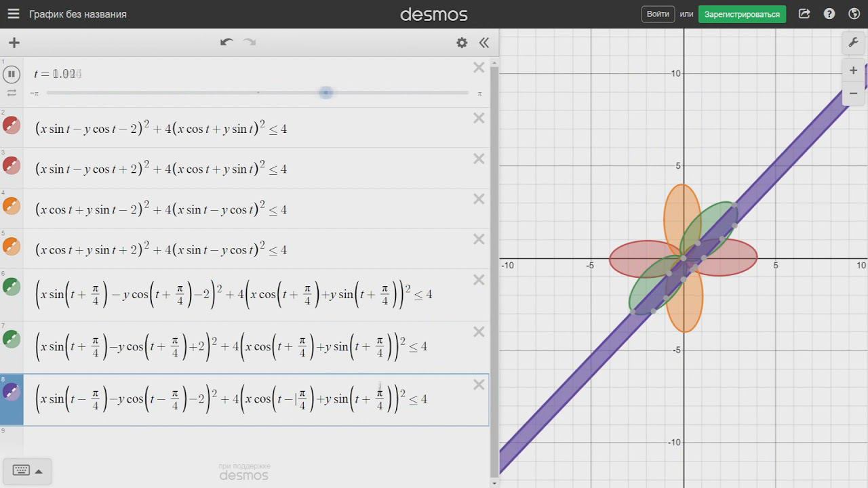868x488 pixels.
Task: Open the share graph icon
Action: pyautogui.click(x=804, y=14)
